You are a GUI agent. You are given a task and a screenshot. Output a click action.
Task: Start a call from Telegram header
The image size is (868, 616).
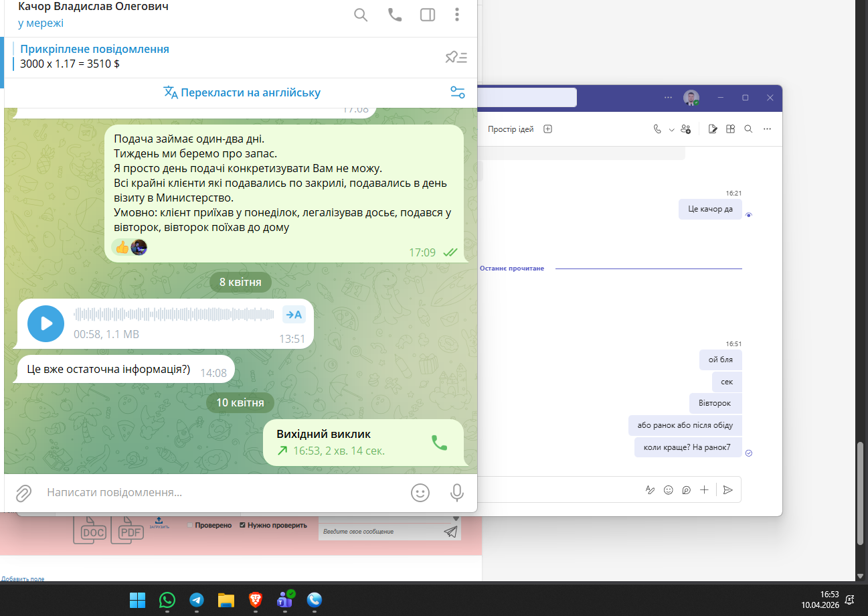click(395, 15)
